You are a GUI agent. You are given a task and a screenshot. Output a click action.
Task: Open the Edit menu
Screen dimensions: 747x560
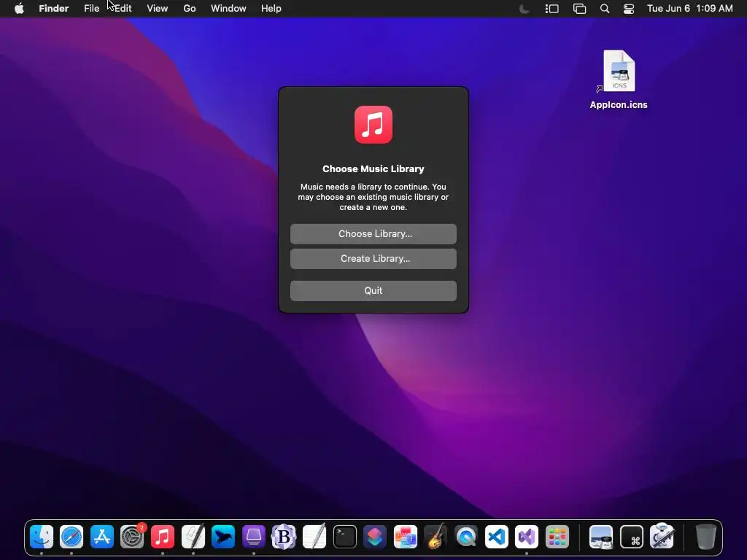[123, 9]
